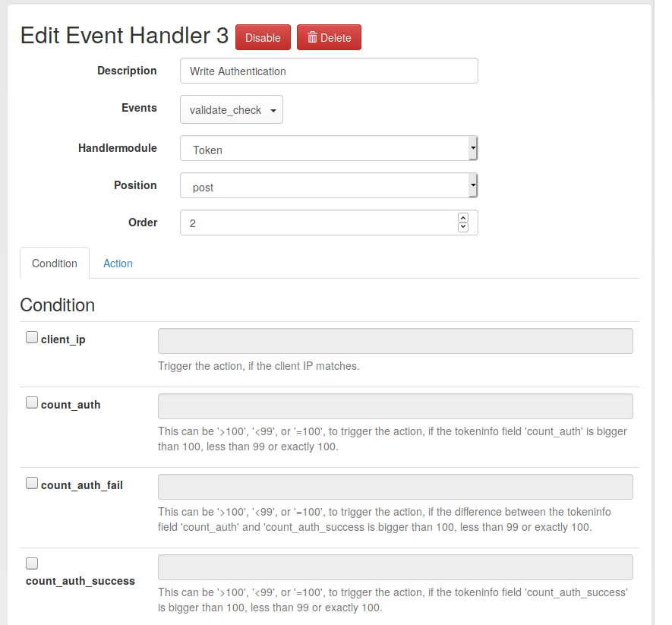Image resolution: width=672 pixels, height=625 pixels.
Task: Click the trash icon on Delete button
Action: 312,37
